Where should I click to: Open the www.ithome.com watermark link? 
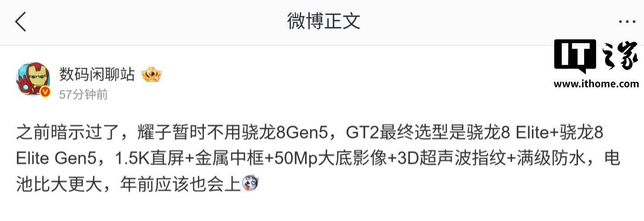tap(596, 83)
